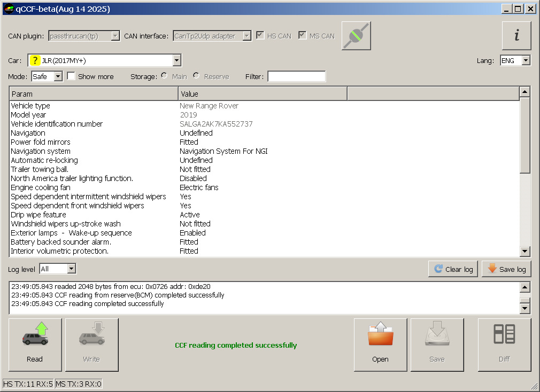
Task: Click the VIN value SALGA2AK7KA552737
Action: point(217,124)
